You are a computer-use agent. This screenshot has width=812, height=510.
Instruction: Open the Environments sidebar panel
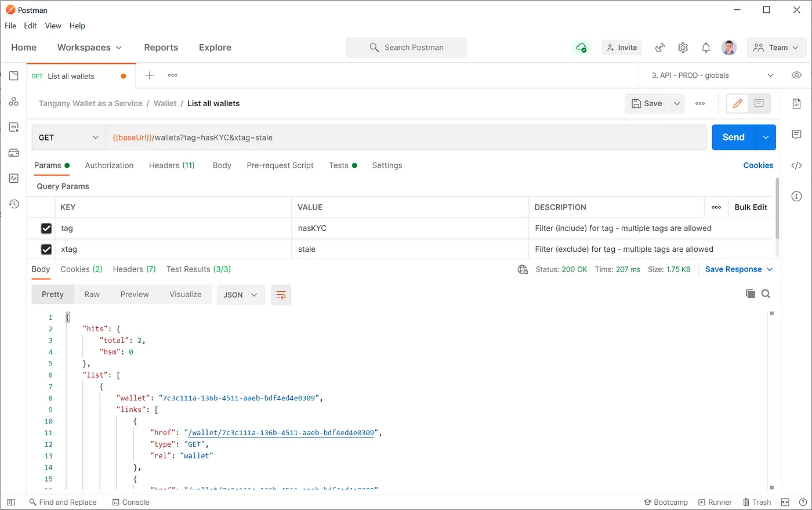click(x=14, y=127)
